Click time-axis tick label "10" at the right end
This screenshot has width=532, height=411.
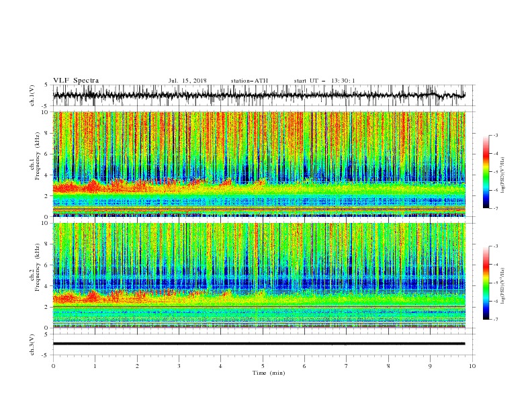point(472,366)
